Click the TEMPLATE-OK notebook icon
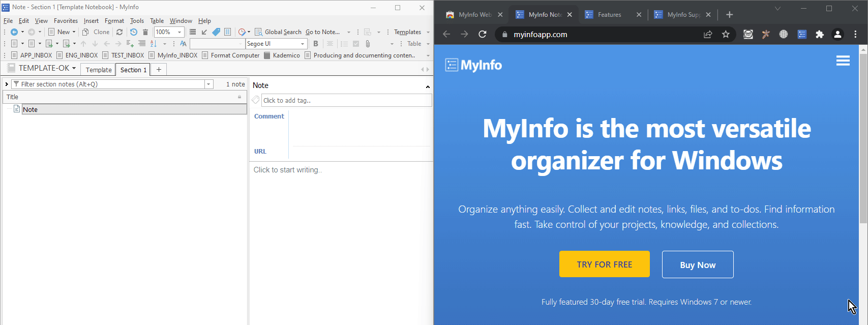This screenshot has height=325, width=868. click(11, 68)
